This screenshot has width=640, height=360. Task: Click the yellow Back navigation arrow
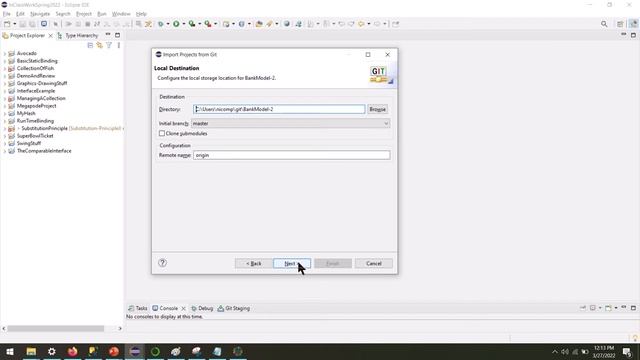click(361, 24)
